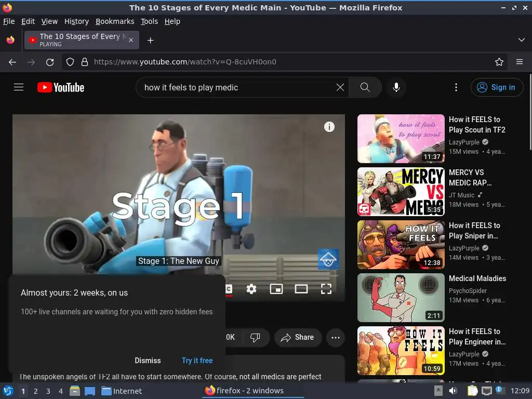The width and height of the screenshot is (532, 399).
Task: Open the Tools menu
Action: point(149,21)
